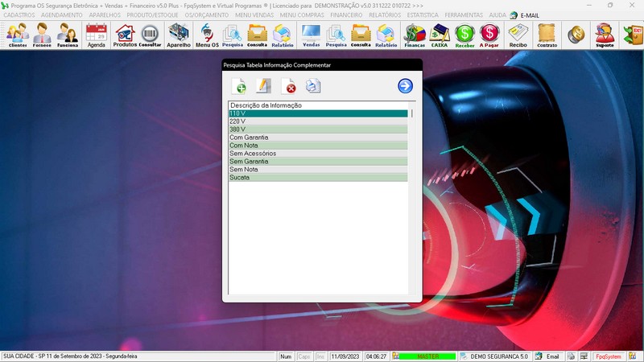644x362 pixels.
Task: Click the Receber green dollar icon
Action: click(464, 35)
